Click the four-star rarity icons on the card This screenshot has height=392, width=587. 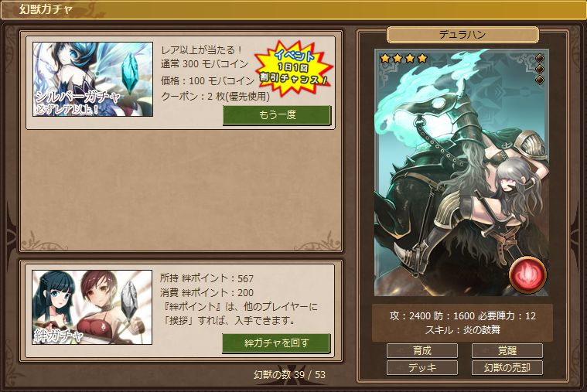[404, 59]
